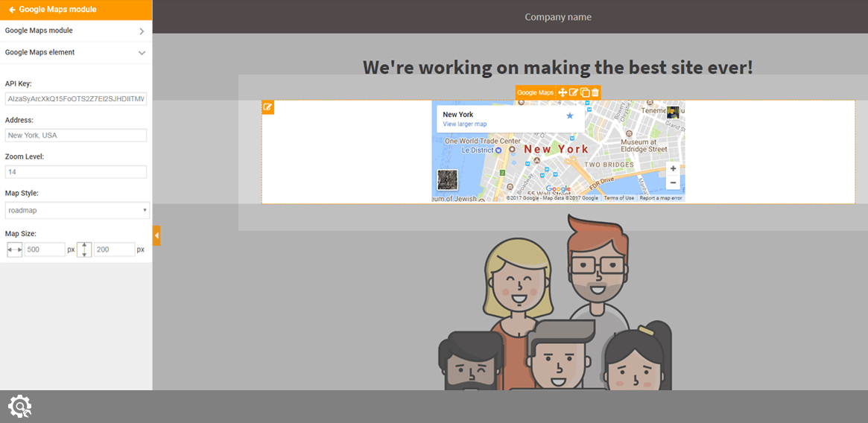Image resolution: width=868 pixels, height=423 pixels.
Task: Switch to satellite view thumbnail on map
Action: tap(447, 179)
